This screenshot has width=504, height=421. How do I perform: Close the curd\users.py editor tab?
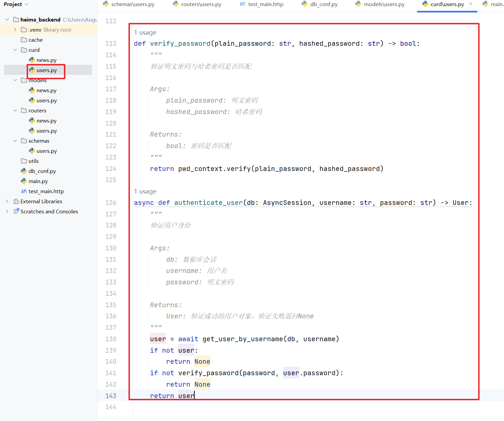[471, 4]
